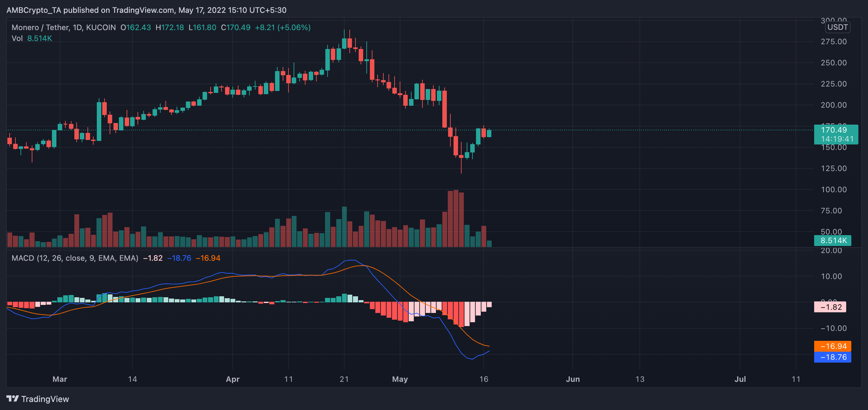This screenshot has height=410, width=868.
Task: Switch chart focus to May on time axis
Action: pos(400,379)
